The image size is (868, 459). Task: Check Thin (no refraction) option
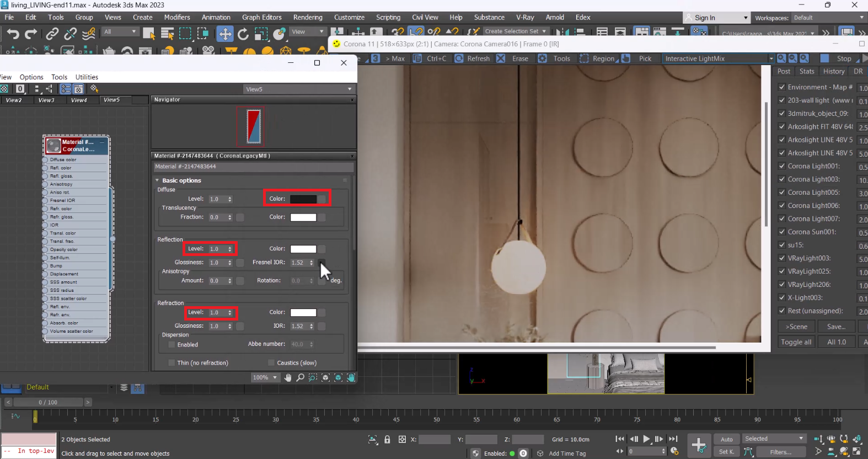coord(172,363)
